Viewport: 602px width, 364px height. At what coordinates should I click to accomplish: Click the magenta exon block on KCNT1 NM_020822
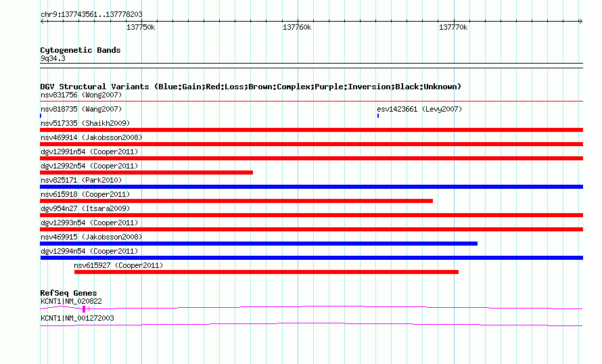pos(84,309)
